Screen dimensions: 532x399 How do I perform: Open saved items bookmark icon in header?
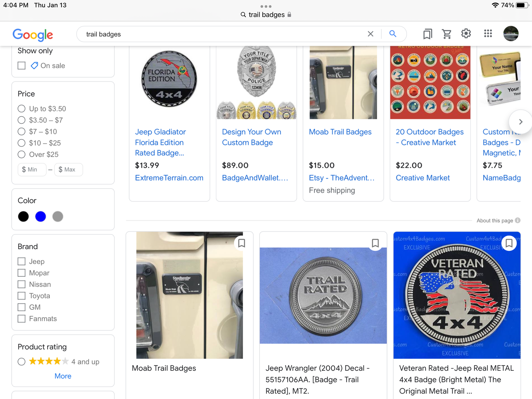tap(427, 34)
